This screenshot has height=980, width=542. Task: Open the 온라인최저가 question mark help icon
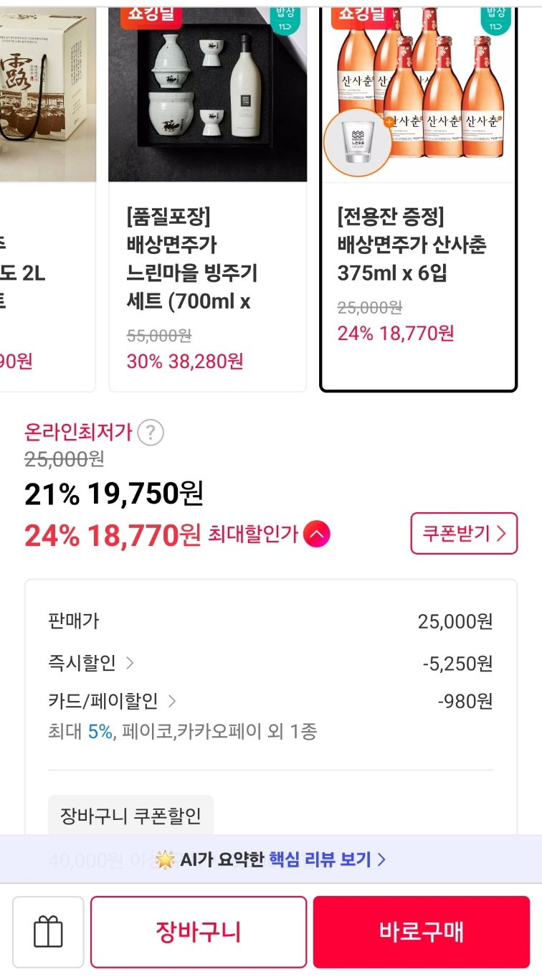tap(151, 433)
